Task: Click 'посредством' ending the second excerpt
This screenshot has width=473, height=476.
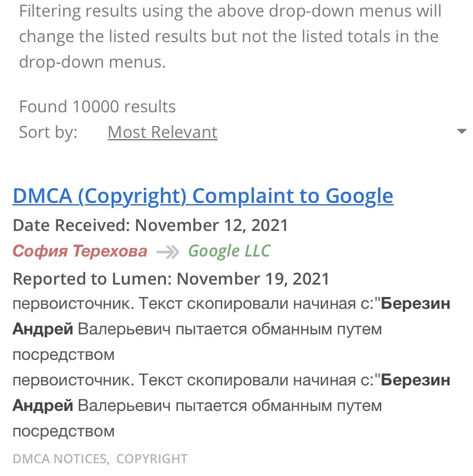Action: 64,431
